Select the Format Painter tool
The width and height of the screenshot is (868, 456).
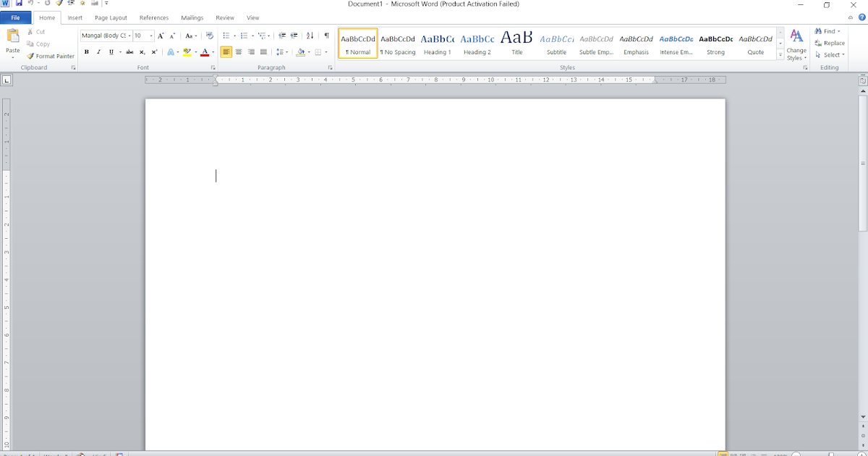50,56
